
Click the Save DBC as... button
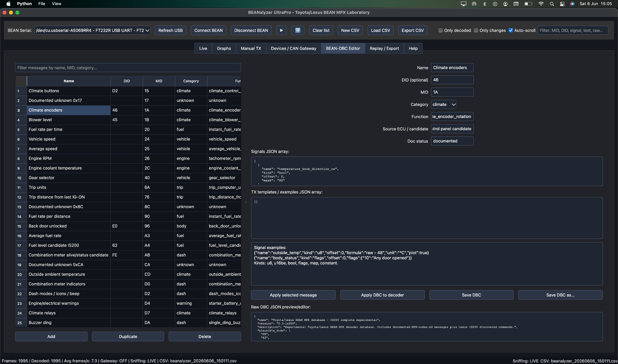coord(560,295)
